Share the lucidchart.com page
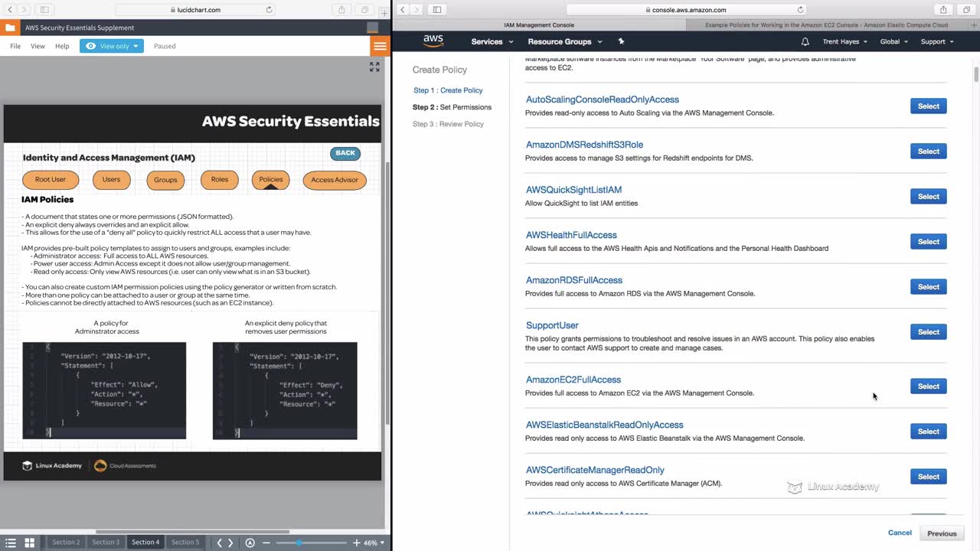The height and width of the screenshot is (551, 980). (x=341, y=10)
